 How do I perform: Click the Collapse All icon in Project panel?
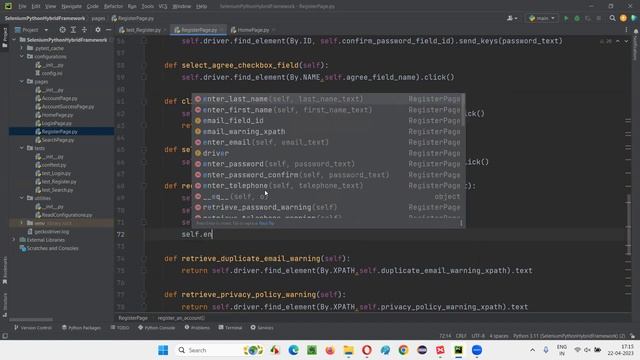[84, 30]
